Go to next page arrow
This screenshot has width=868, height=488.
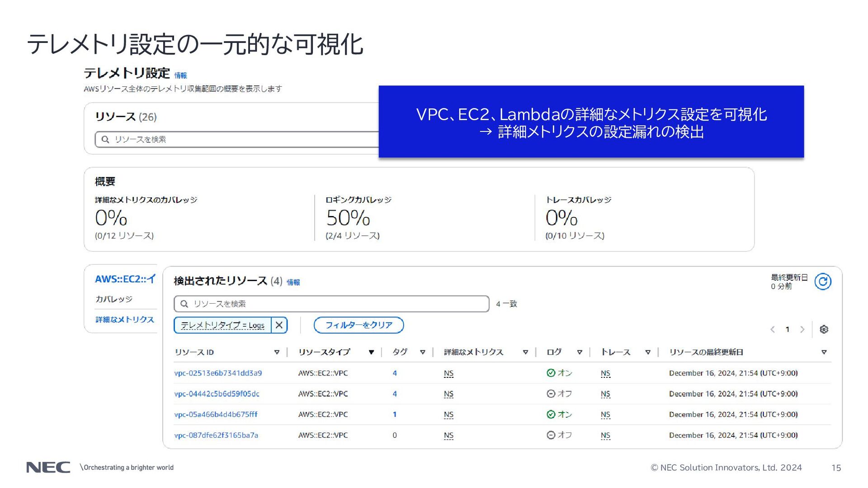[802, 329]
